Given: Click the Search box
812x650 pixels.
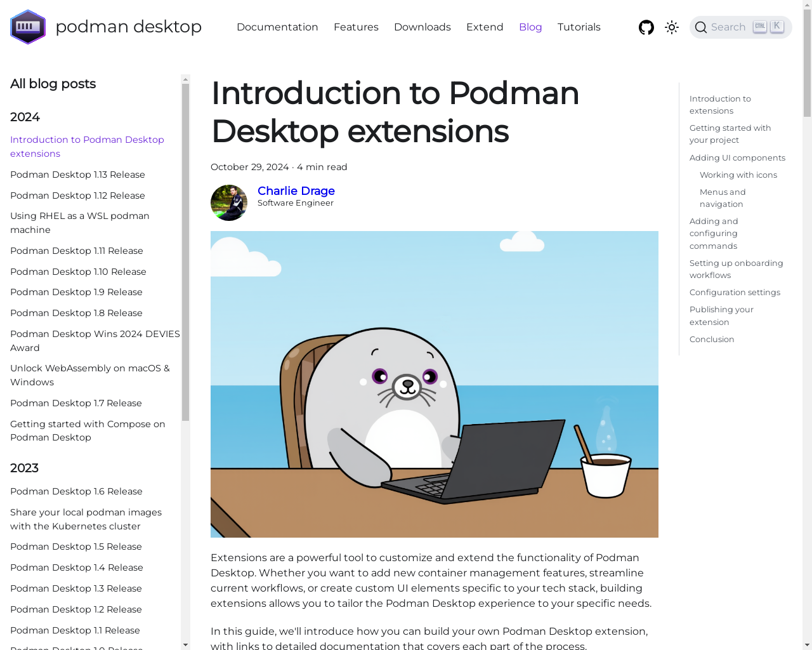Looking at the screenshot, I should (x=741, y=27).
